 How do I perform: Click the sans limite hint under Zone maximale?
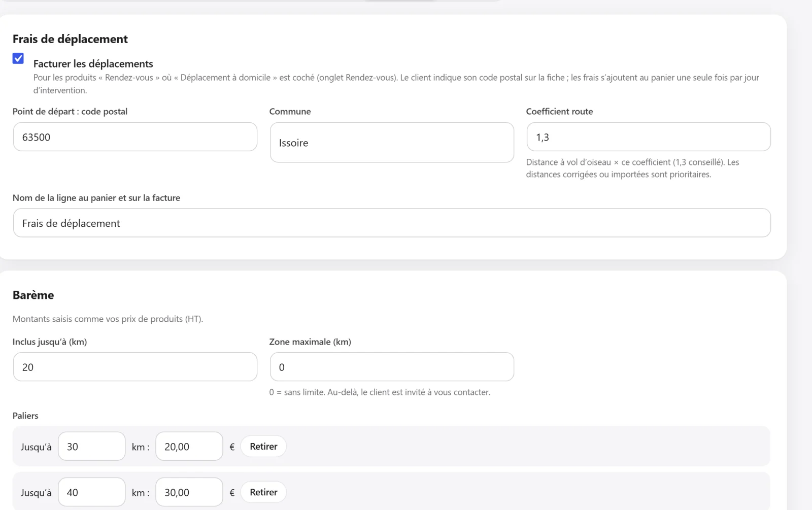pyautogui.click(x=380, y=392)
